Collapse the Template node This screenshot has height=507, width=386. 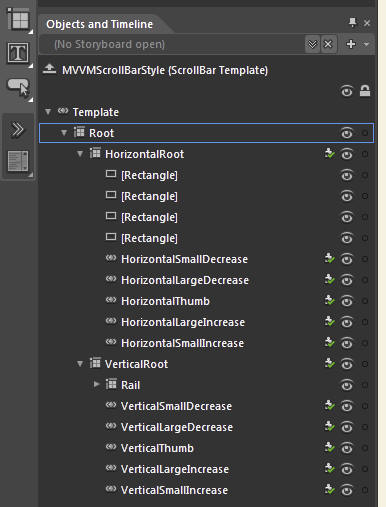tap(48, 112)
